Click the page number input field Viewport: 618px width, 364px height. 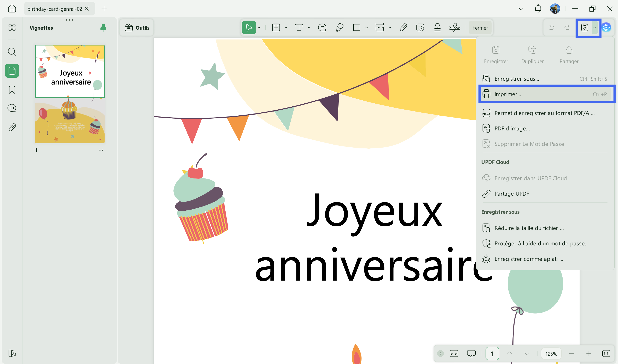click(492, 353)
